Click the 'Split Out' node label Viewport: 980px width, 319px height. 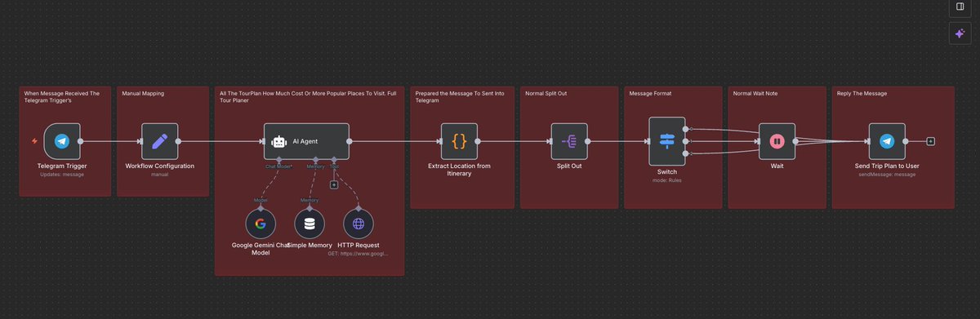pos(568,166)
